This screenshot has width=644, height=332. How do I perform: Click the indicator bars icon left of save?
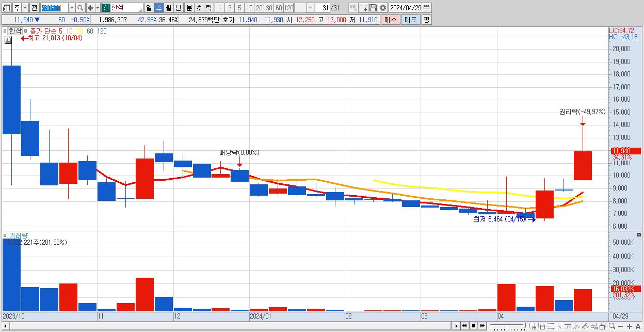[x=353, y=8]
